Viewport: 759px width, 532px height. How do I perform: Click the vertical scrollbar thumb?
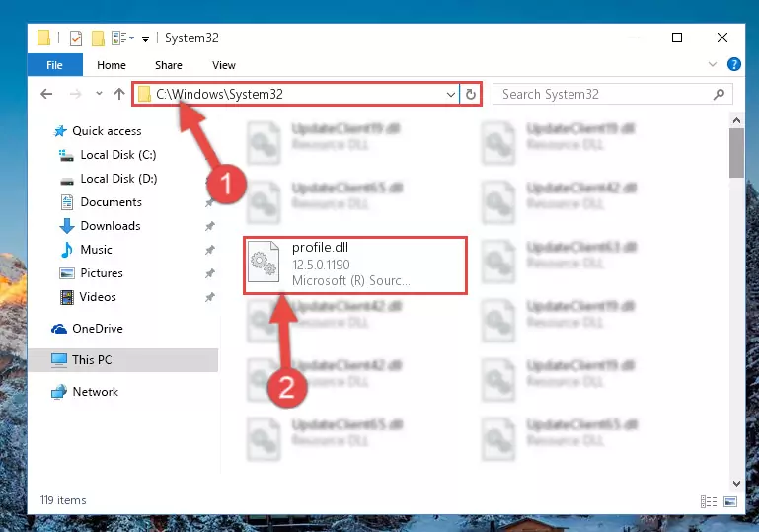736,153
